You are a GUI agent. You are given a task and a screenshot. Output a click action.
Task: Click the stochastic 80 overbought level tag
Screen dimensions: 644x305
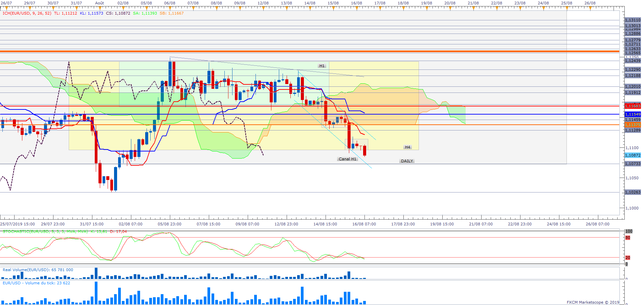(628, 238)
